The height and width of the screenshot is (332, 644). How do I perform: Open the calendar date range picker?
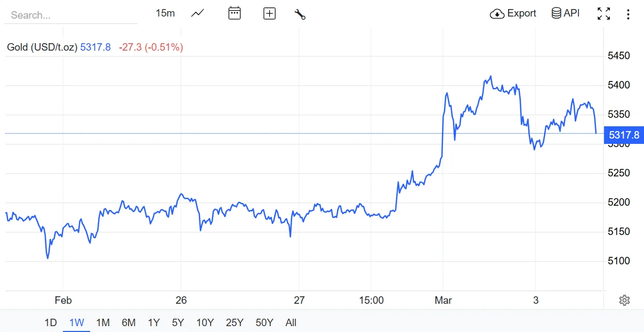tap(235, 13)
